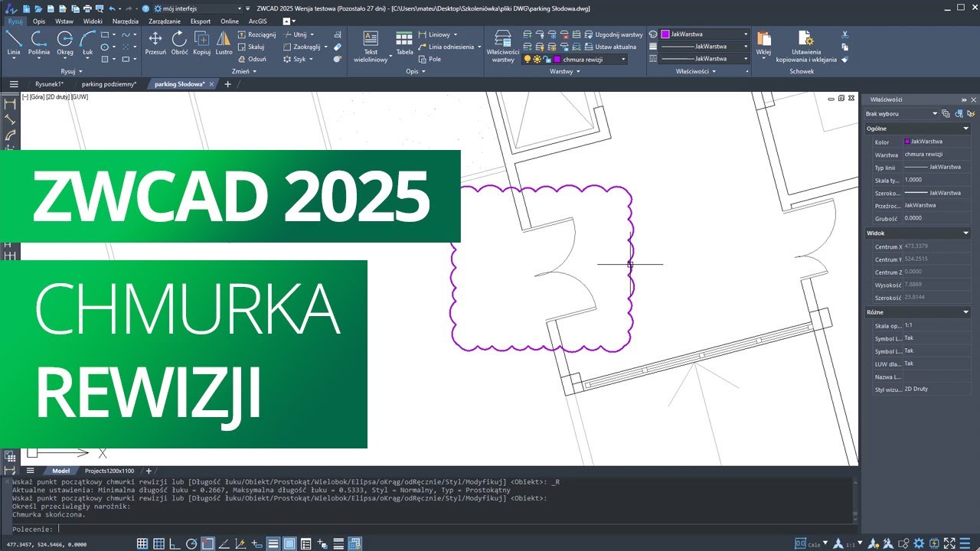Open Ustawienia kopiowania i wklejania
The image size is (980, 551).
click(x=806, y=47)
